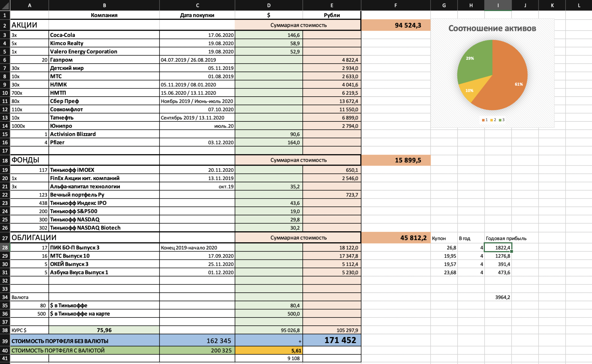Select the 162 345 cell
The height and width of the screenshot is (364, 592).
(197, 341)
